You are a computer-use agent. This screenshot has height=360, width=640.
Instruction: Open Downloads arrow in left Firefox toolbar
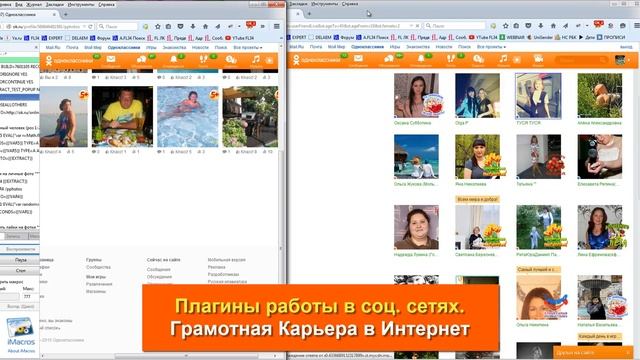click(193, 26)
